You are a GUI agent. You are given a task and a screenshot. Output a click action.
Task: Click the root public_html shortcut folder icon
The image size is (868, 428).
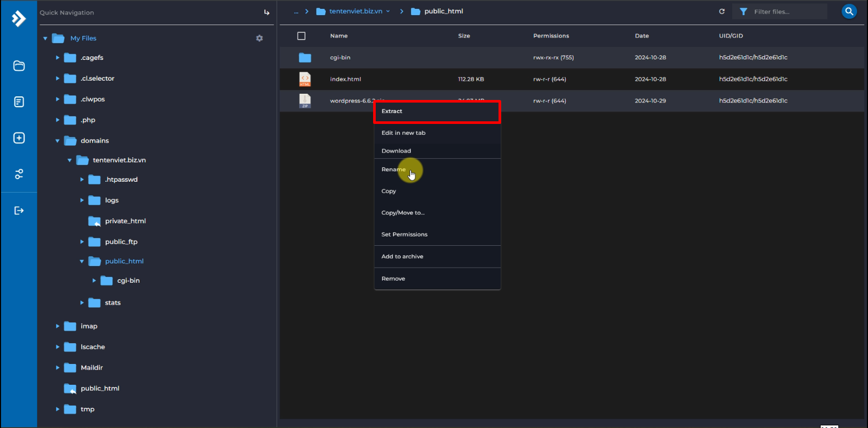click(70, 388)
